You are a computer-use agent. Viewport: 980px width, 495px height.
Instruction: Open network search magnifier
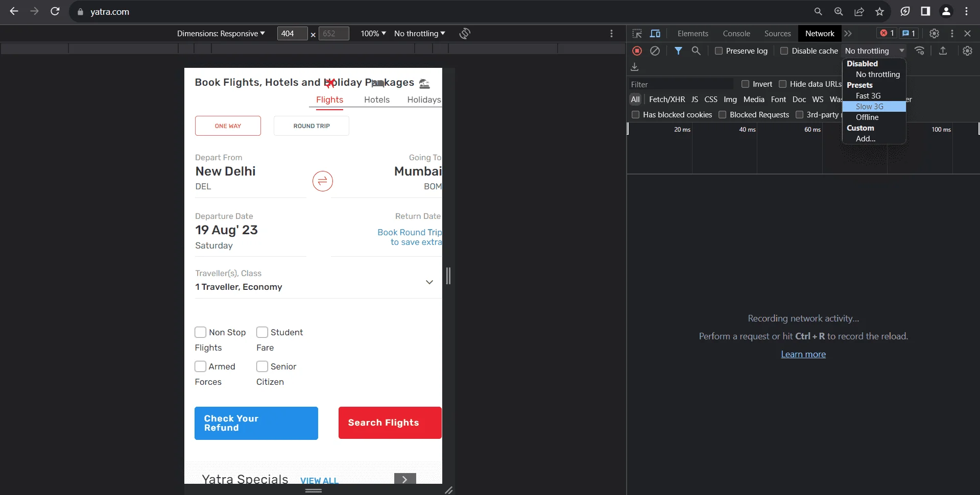[696, 51]
